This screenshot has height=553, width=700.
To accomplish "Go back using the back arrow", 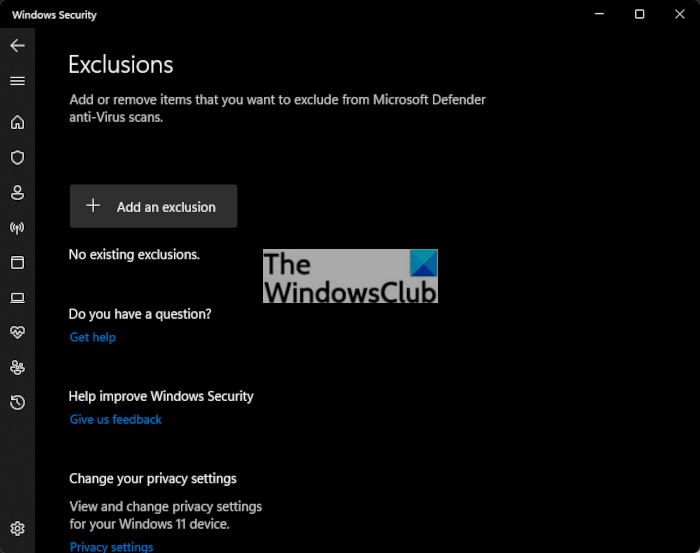I will coord(17,46).
